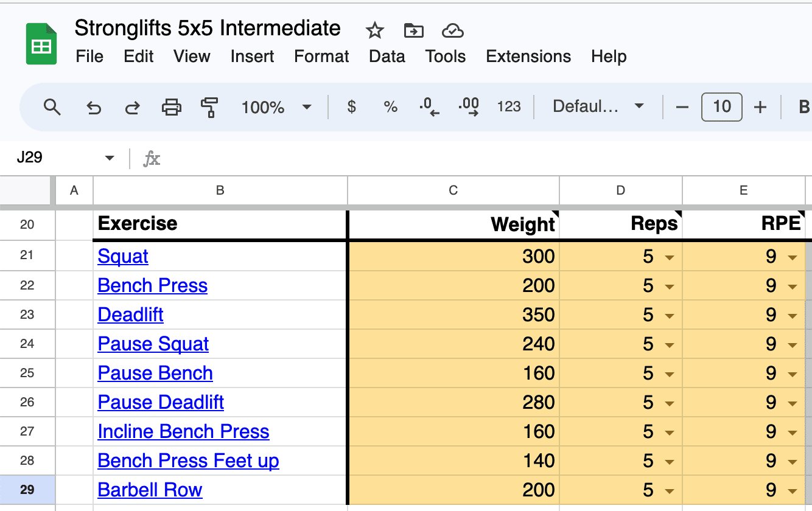
Task: Open the Extensions menu
Action: [528, 57]
